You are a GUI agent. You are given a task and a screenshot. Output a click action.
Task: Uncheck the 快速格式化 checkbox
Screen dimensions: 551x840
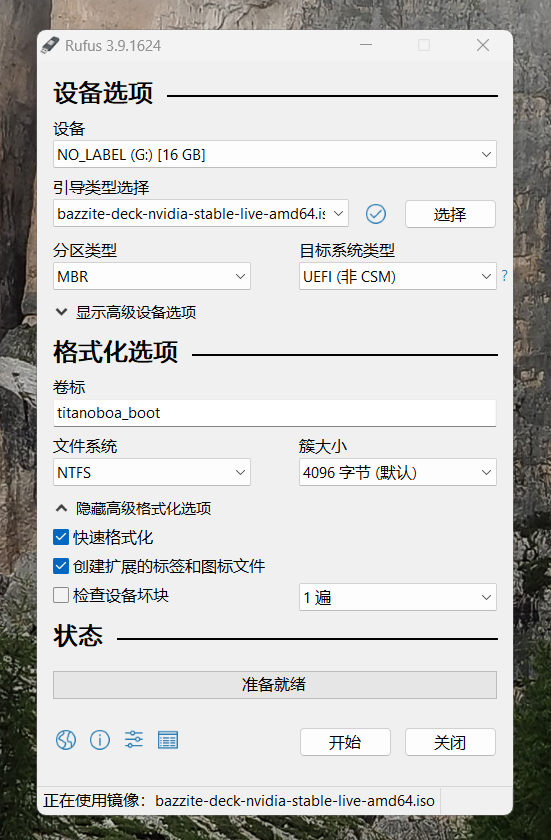(61, 537)
